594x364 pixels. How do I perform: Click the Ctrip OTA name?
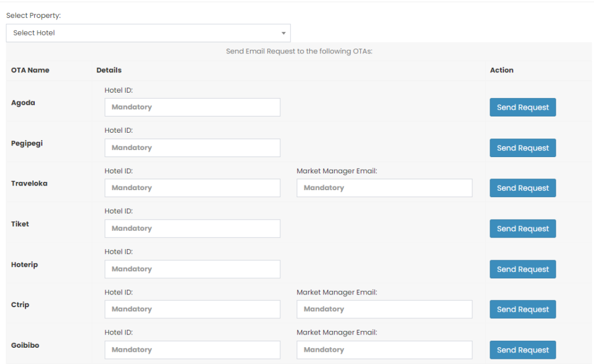(x=20, y=305)
